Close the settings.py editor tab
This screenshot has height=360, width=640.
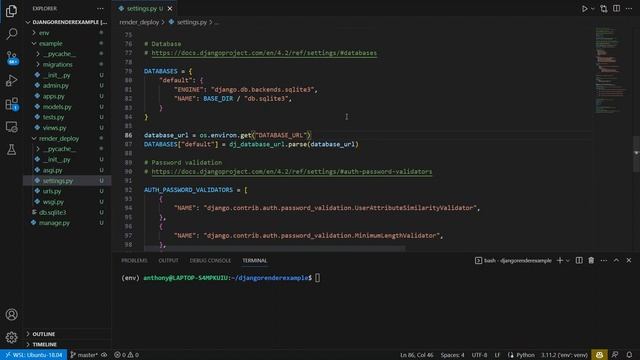click(x=170, y=9)
